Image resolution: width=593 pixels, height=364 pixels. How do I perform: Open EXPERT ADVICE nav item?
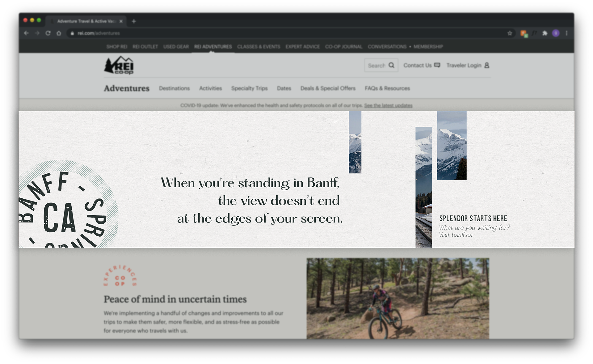(x=302, y=47)
